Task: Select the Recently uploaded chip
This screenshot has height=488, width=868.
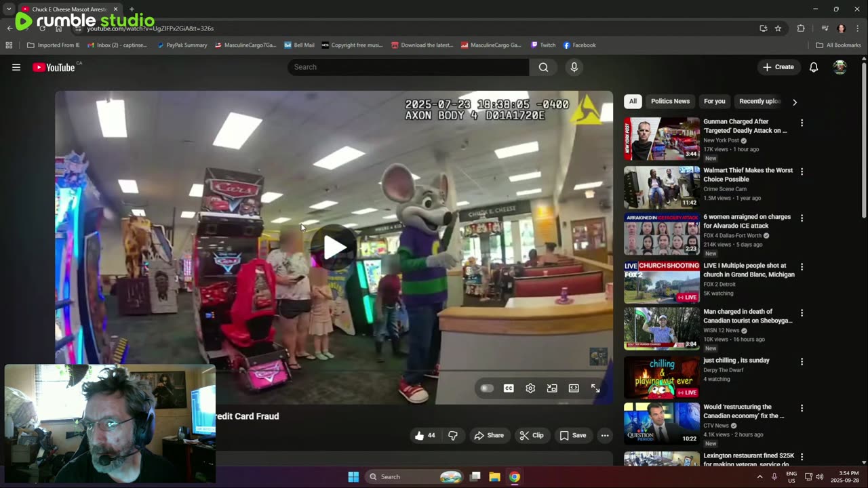Action: pyautogui.click(x=759, y=101)
